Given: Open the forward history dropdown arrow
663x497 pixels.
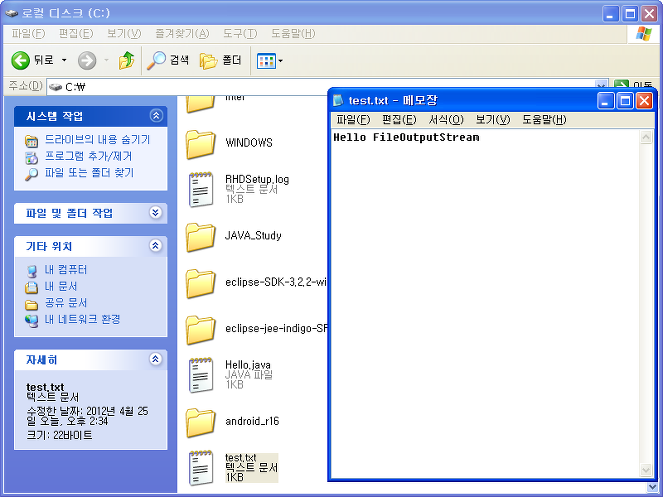Looking at the screenshot, I should coord(106,60).
